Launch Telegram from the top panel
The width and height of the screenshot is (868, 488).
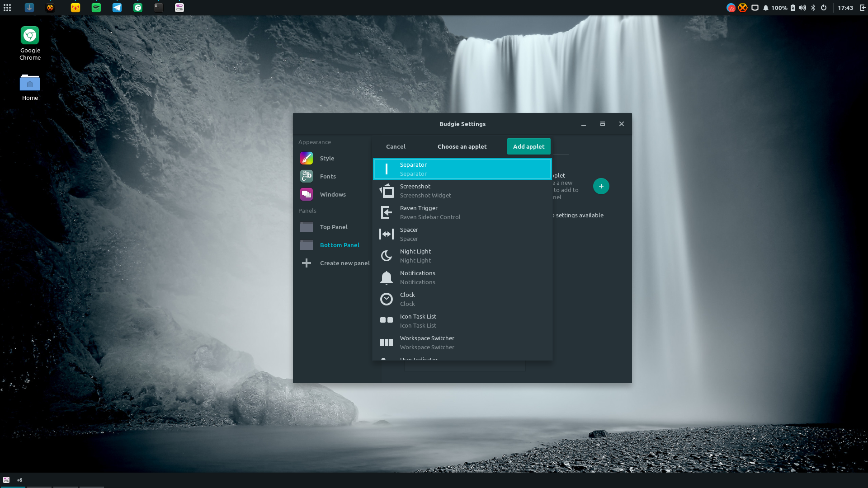[117, 8]
